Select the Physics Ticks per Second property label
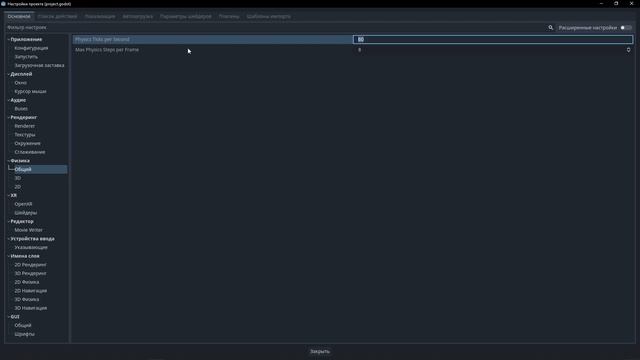Screen dimensions: 640x360 (102, 40)
